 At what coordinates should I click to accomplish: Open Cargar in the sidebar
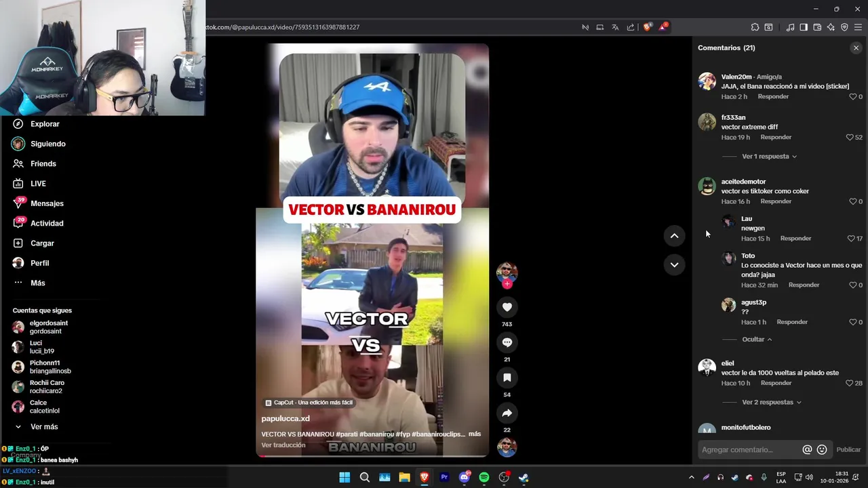pyautogui.click(x=42, y=243)
